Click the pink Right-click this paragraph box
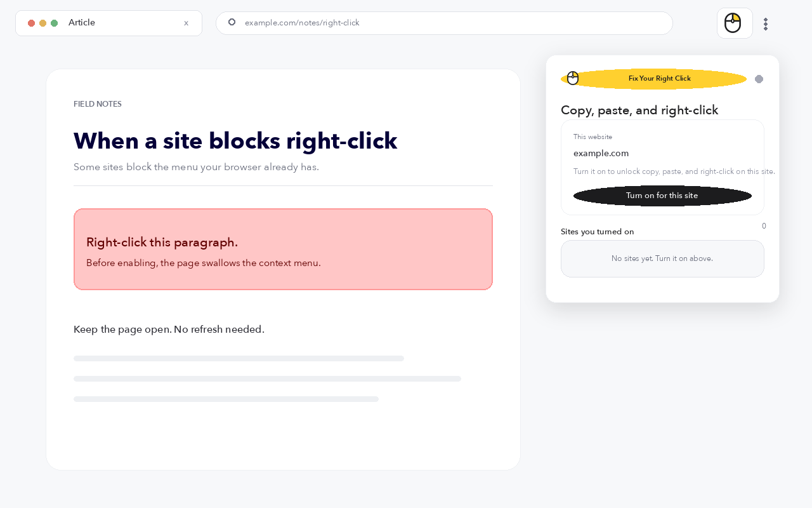The width and height of the screenshot is (812, 508). [x=283, y=249]
